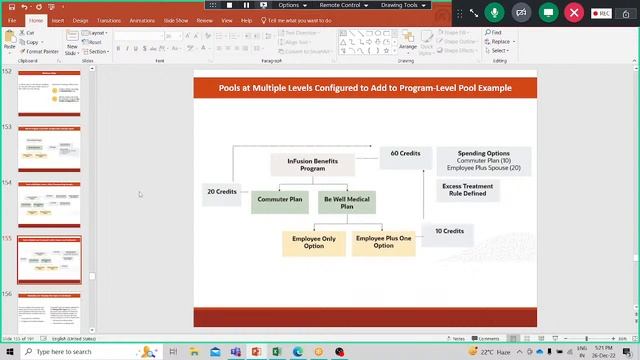The height and width of the screenshot is (360, 640).
Task: Open the Section dropdown
Action: (96, 51)
